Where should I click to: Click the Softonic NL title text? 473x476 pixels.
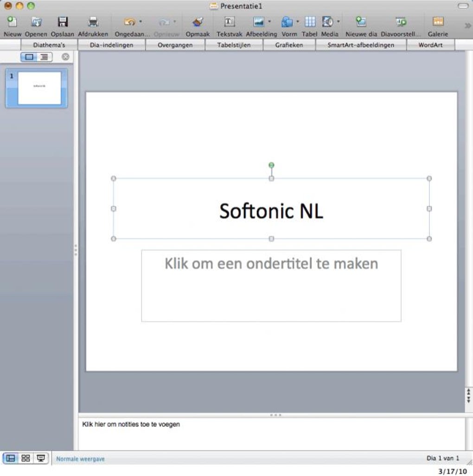(x=271, y=211)
